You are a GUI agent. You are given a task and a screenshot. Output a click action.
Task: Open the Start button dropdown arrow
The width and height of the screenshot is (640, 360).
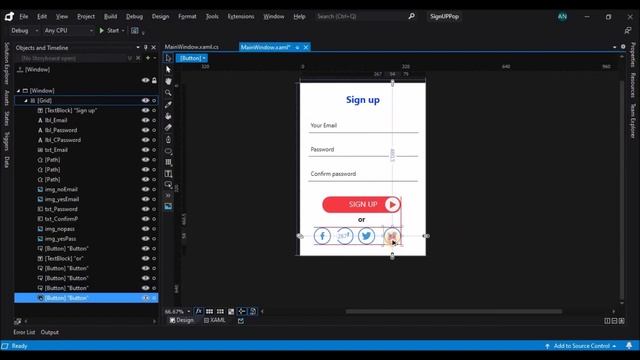point(123,31)
